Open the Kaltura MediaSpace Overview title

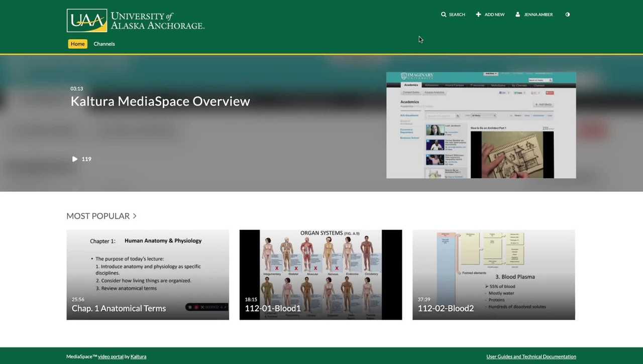coord(160,101)
